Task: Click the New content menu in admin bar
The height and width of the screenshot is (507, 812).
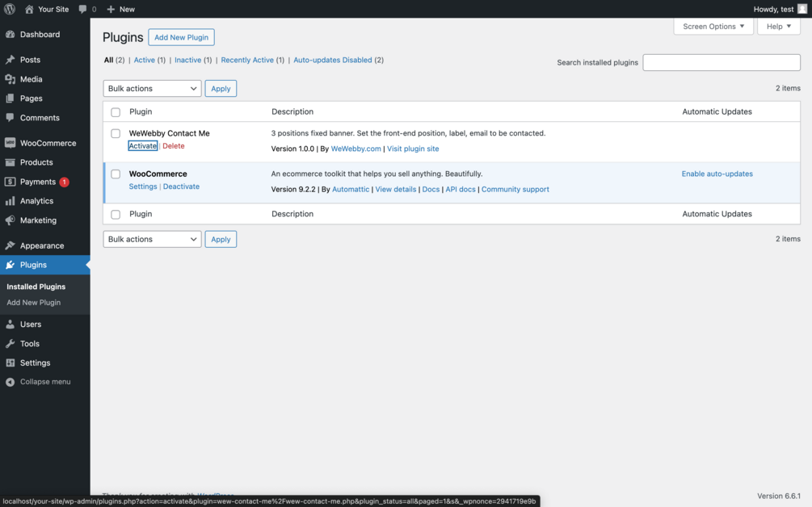Action: 120,10
